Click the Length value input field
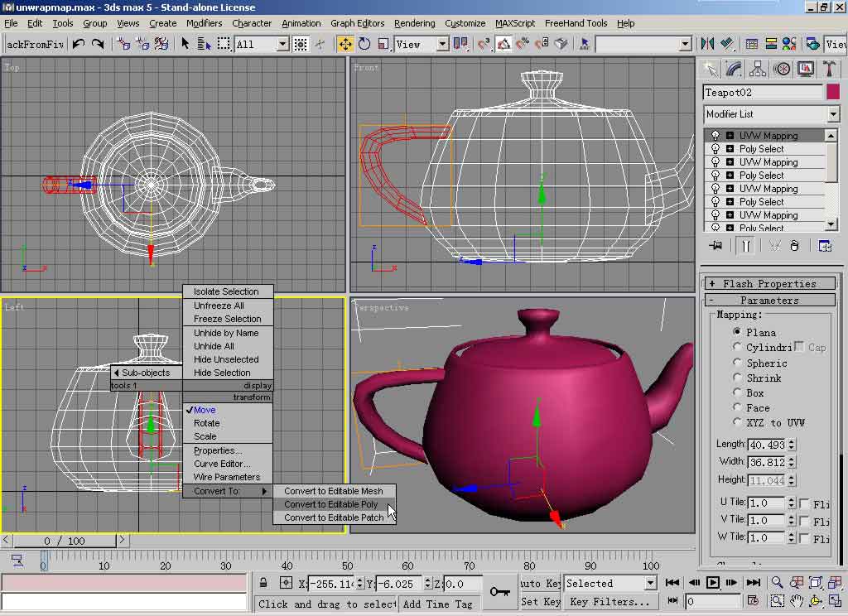 pos(766,445)
